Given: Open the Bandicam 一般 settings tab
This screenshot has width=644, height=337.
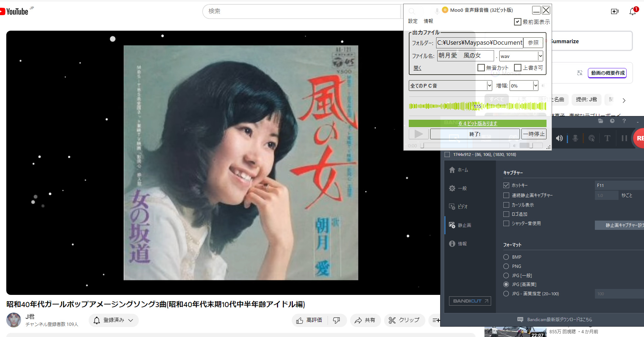Looking at the screenshot, I should [458, 188].
